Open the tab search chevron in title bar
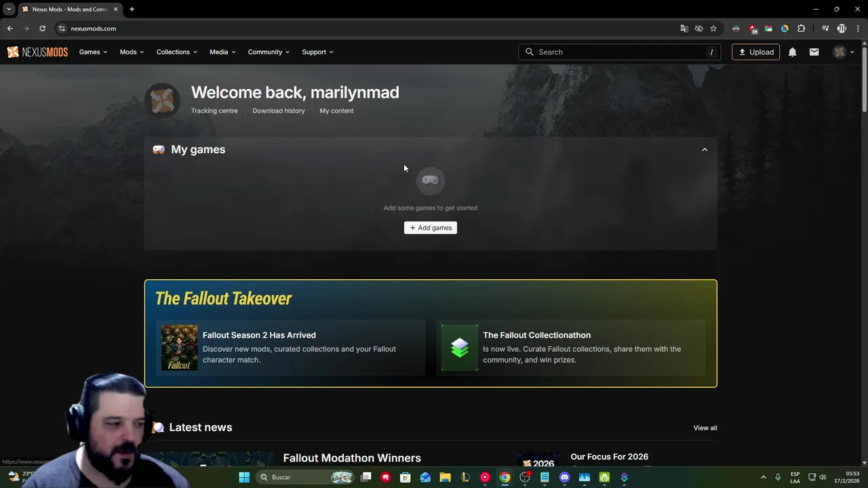The image size is (868, 488). [9, 9]
